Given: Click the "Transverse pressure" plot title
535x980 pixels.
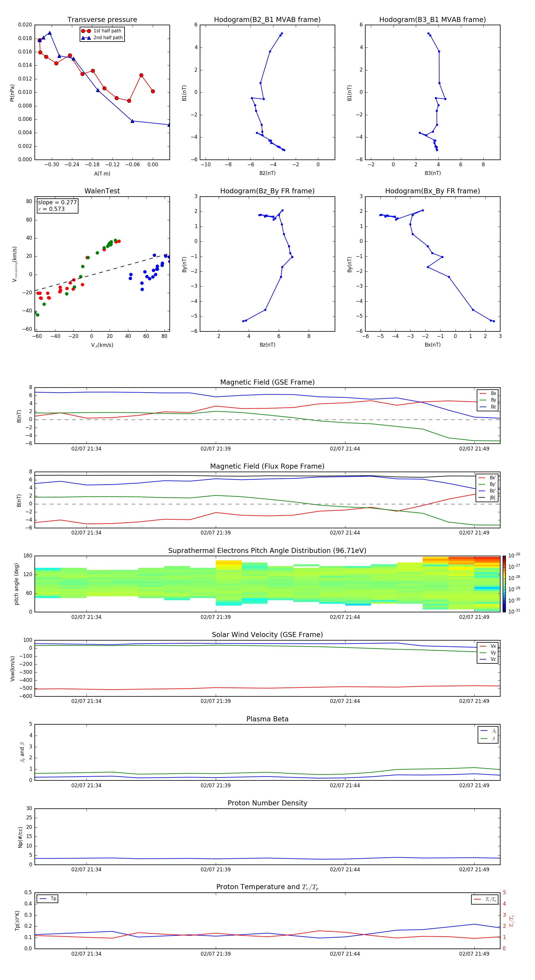Looking at the screenshot, I should (102, 20).
